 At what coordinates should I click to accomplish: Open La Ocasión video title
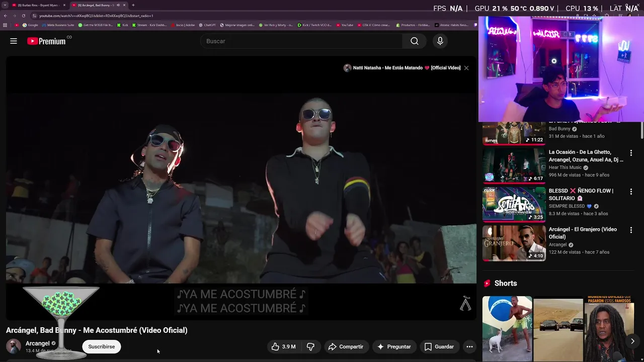(586, 156)
